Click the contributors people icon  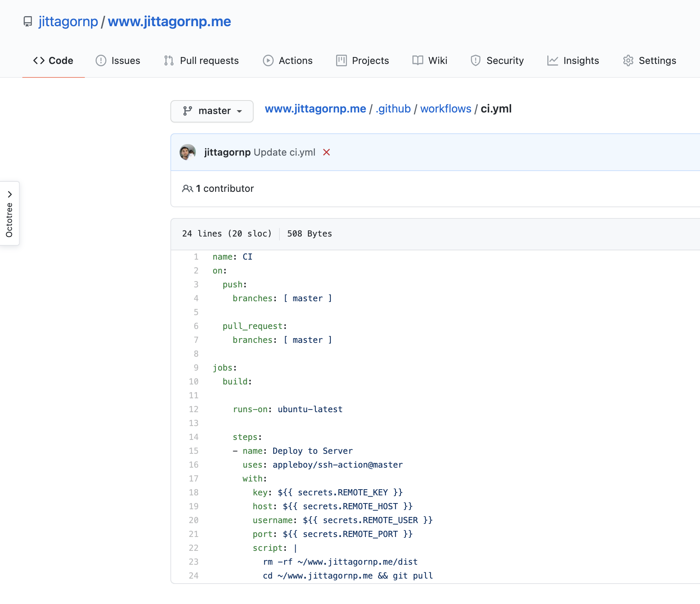click(187, 189)
